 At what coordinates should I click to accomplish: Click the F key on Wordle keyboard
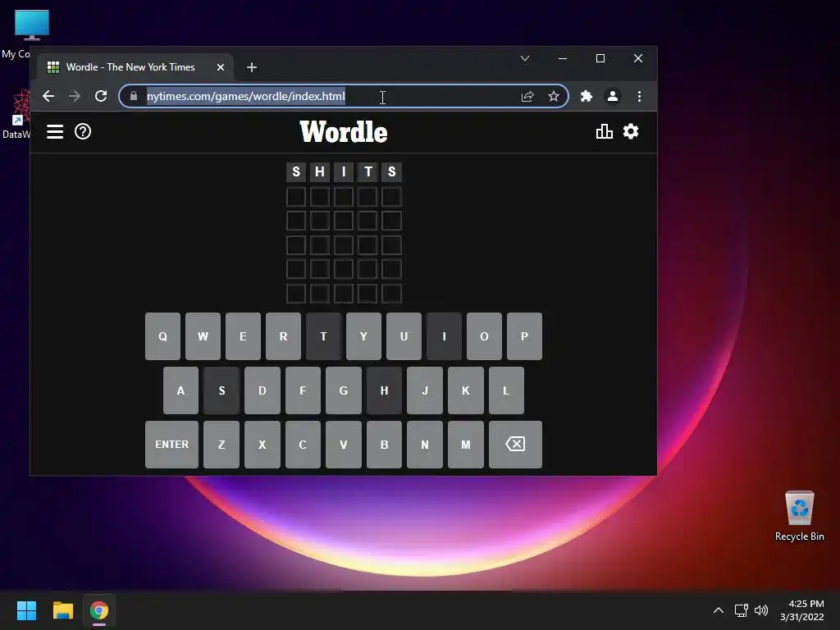click(303, 390)
